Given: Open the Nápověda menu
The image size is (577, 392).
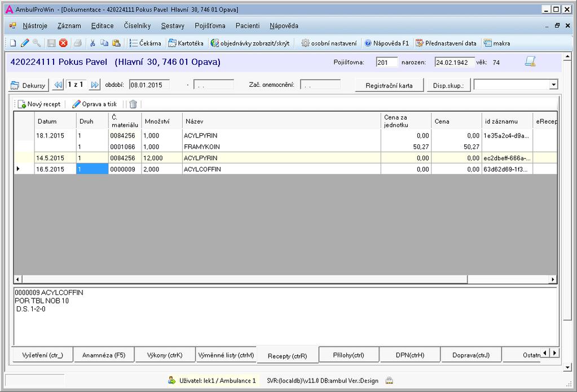Looking at the screenshot, I should [x=284, y=26].
